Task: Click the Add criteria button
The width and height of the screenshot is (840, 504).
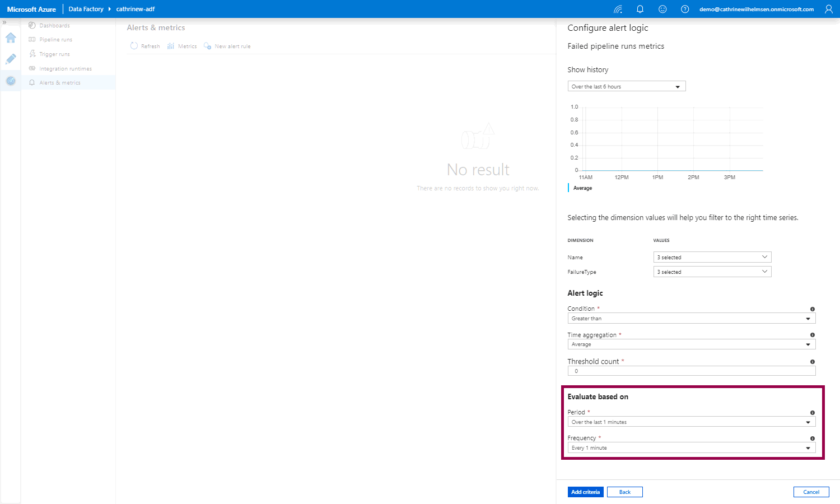Action: pos(585,492)
